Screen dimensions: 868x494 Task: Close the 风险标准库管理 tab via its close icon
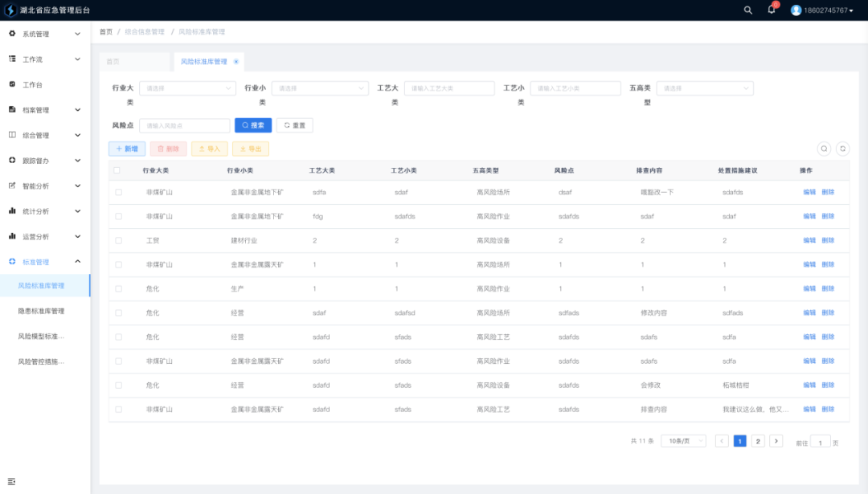pos(236,62)
